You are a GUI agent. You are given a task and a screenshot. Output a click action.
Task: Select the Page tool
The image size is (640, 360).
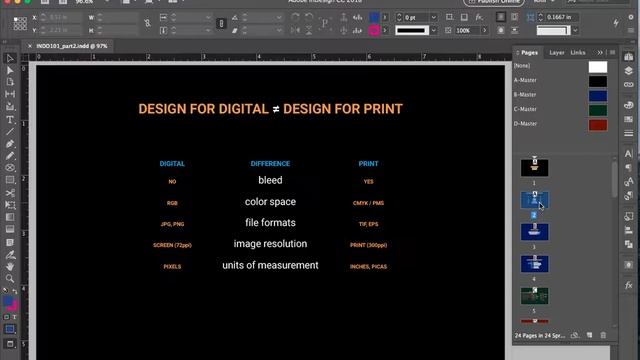tap(10, 82)
